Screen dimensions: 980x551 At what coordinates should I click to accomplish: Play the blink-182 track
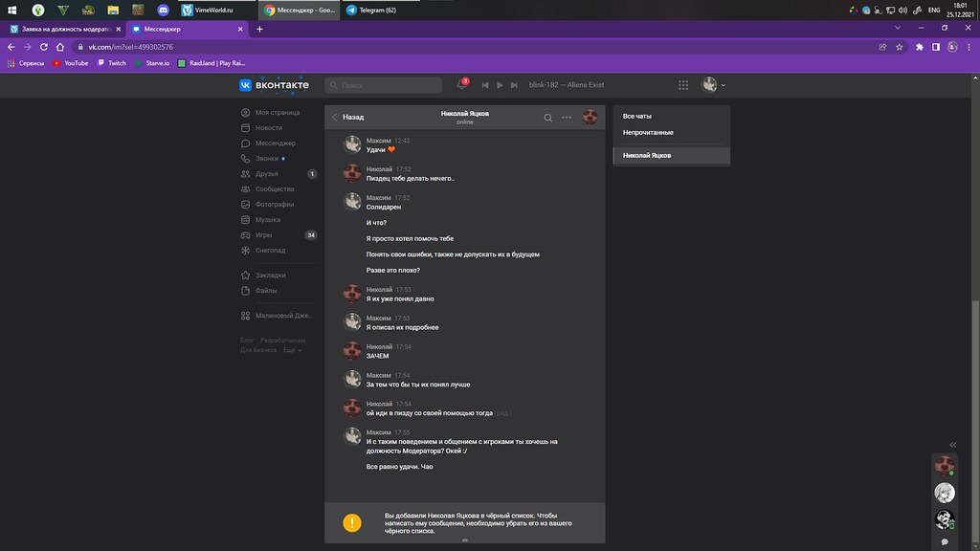[x=500, y=85]
